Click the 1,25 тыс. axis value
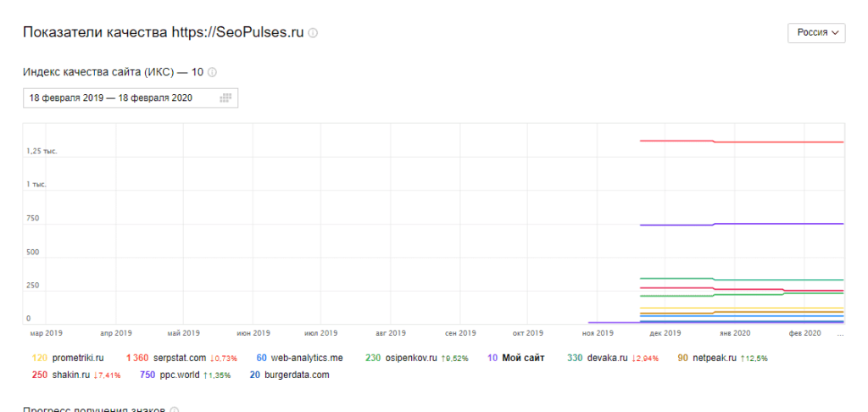Viewport: 868px width, 412px height. [42, 151]
